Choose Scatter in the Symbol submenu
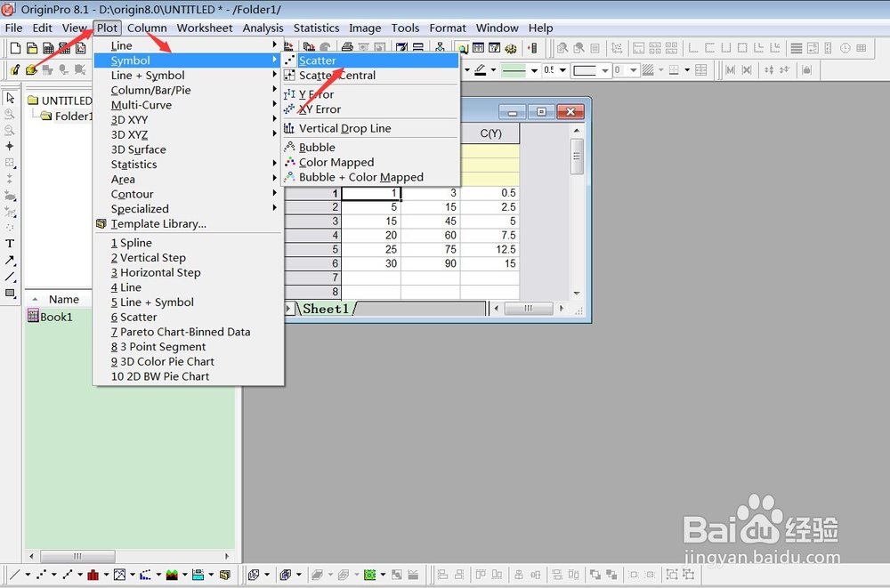Screen dimensions: 890x588 370,60
